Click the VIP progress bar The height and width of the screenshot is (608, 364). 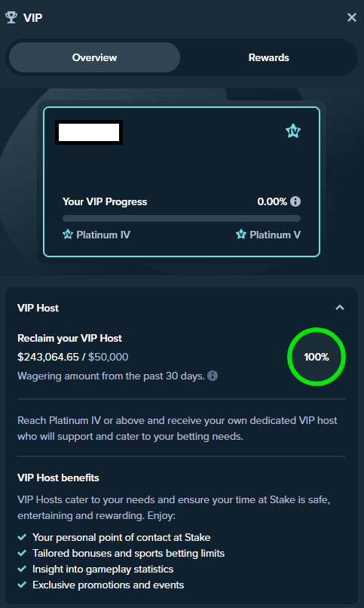(182, 218)
